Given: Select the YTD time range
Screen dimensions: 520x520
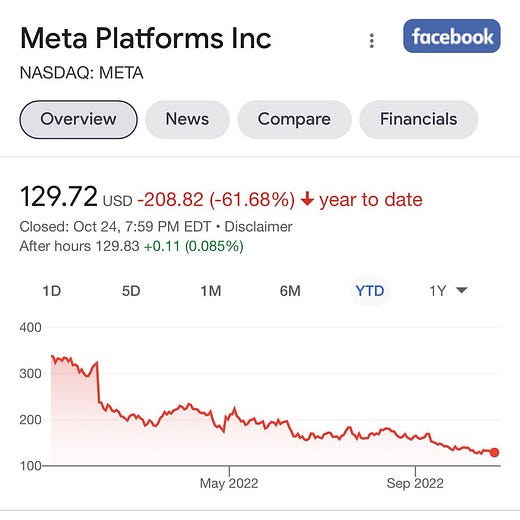Looking at the screenshot, I should (370, 291).
